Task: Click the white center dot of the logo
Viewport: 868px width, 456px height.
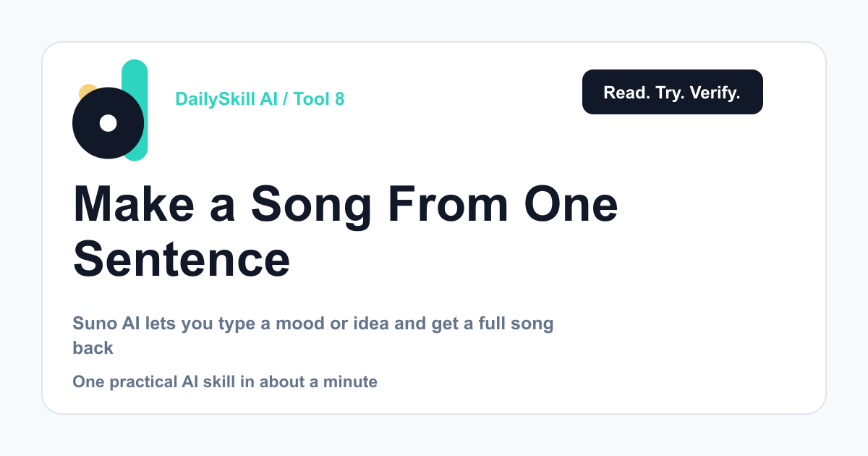Action: pos(108,123)
